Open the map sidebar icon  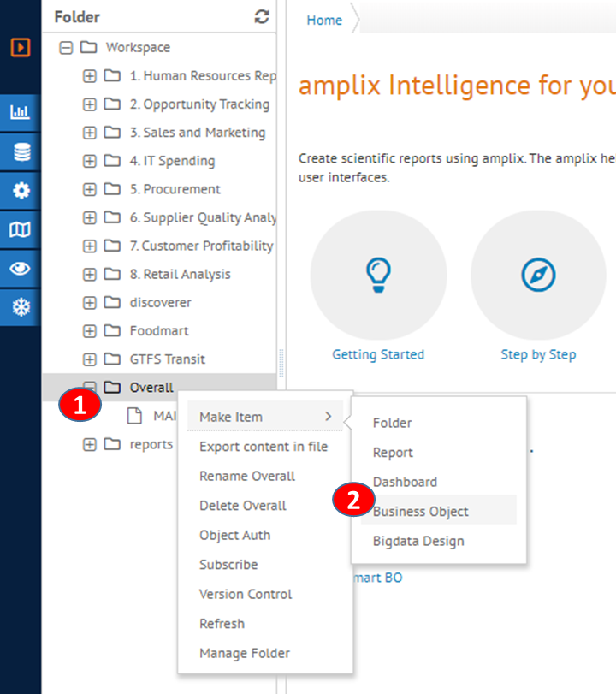click(21, 229)
